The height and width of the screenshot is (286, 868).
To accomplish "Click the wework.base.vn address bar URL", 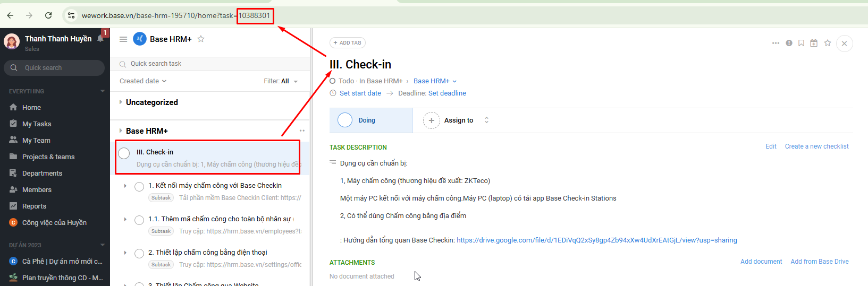I will [x=175, y=15].
